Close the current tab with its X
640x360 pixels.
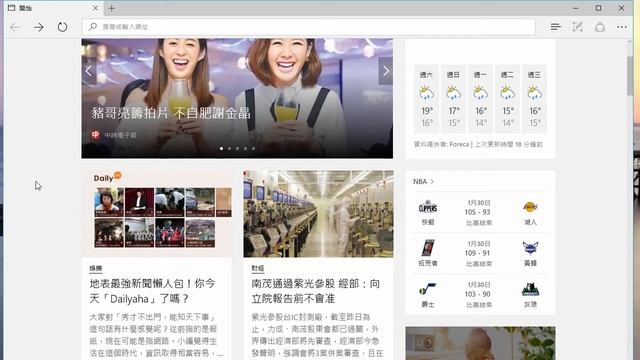95,8
